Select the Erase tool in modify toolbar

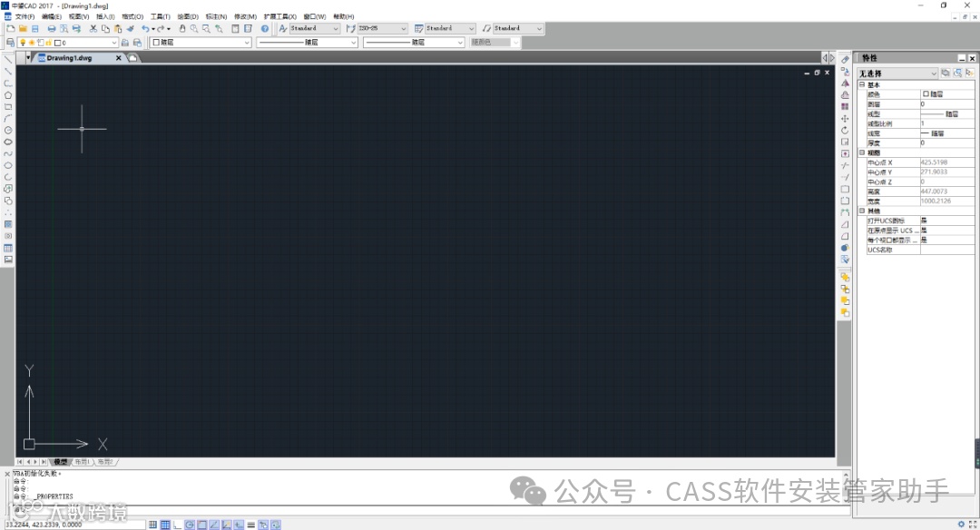pyautogui.click(x=845, y=59)
